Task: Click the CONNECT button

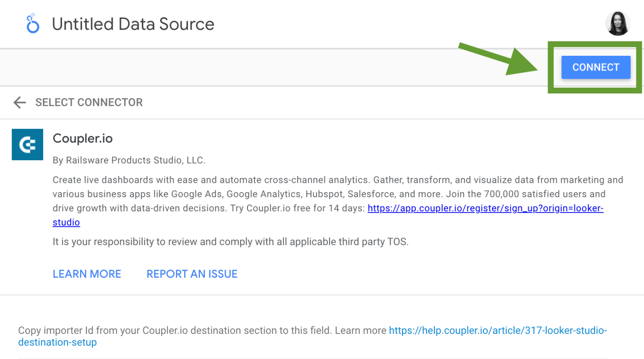Action: click(595, 67)
